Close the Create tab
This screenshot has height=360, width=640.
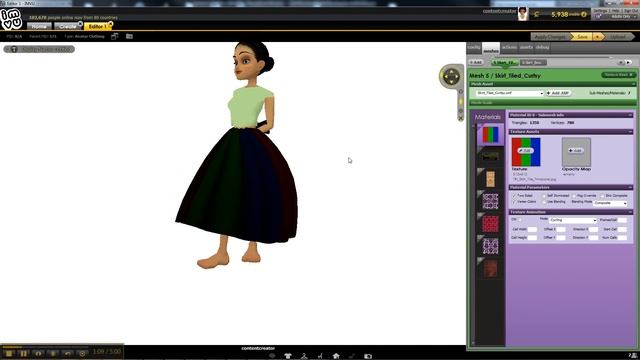pyautogui.click(x=80, y=24)
